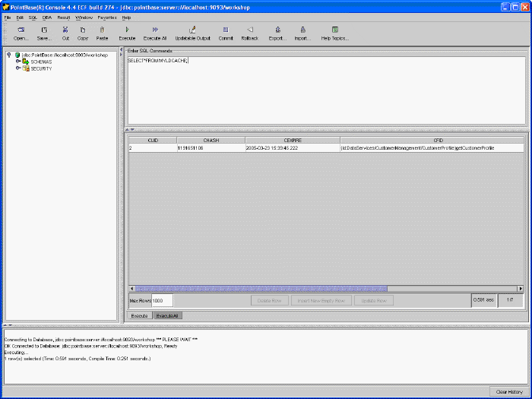Click the CUID column header
532x399 pixels.
click(x=153, y=140)
